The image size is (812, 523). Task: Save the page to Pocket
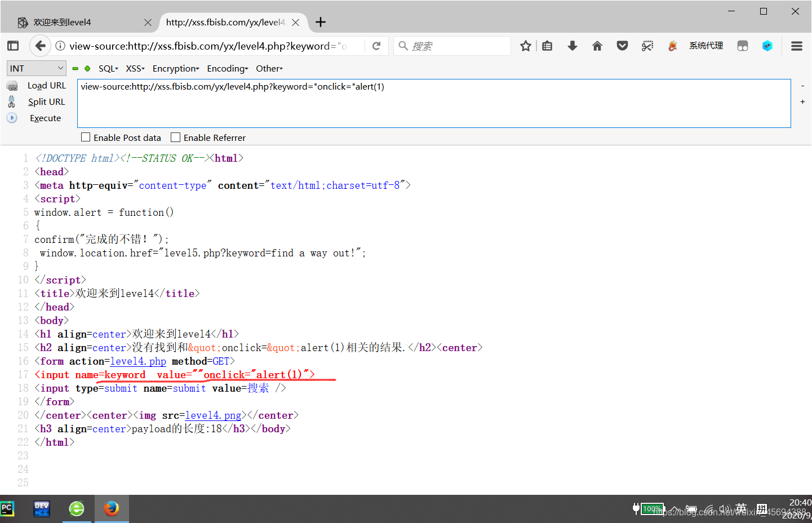[622, 46]
